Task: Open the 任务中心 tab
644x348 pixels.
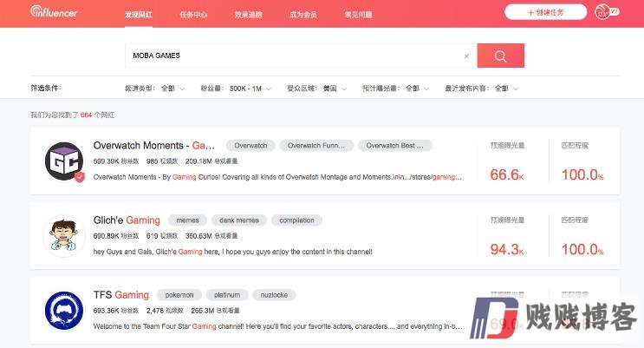Action: pos(193,15)
